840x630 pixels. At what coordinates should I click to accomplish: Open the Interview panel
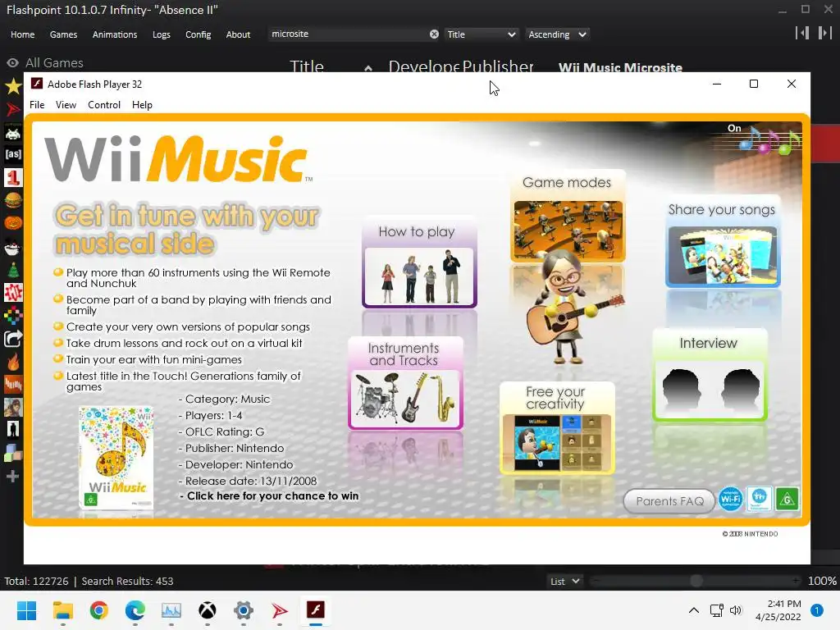click(x=710, y=375)
